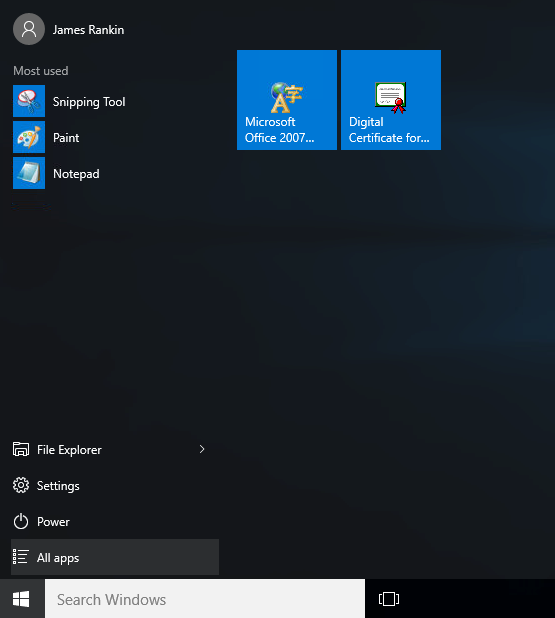Click inside the Search Windows box
Screen dimensions: 555x618
tap(205, 599)
